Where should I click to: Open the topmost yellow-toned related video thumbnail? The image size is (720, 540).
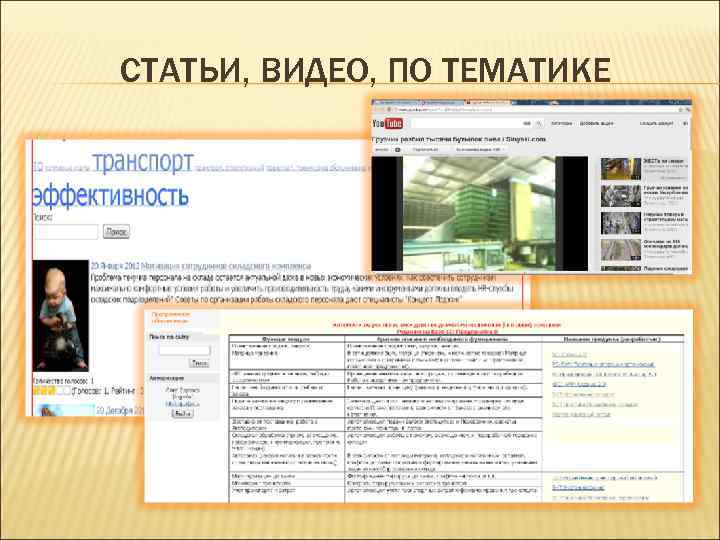click(x=621, y=169)
